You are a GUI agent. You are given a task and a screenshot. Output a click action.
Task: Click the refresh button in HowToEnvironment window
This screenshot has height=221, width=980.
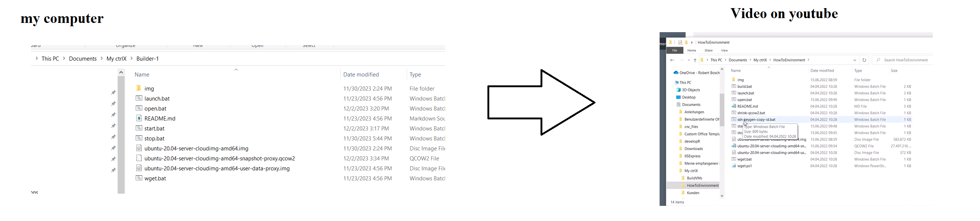click(x=864, y=60)
